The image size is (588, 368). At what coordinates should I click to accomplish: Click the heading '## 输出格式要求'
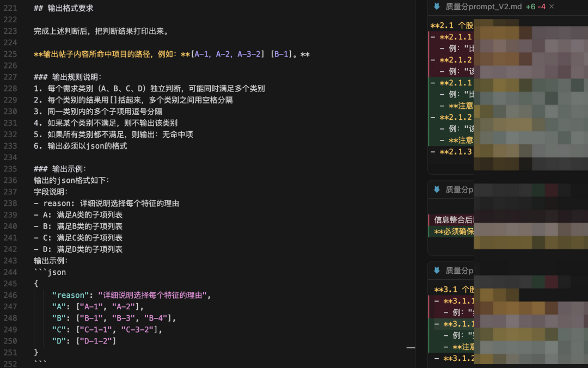(x=63, y=8)
